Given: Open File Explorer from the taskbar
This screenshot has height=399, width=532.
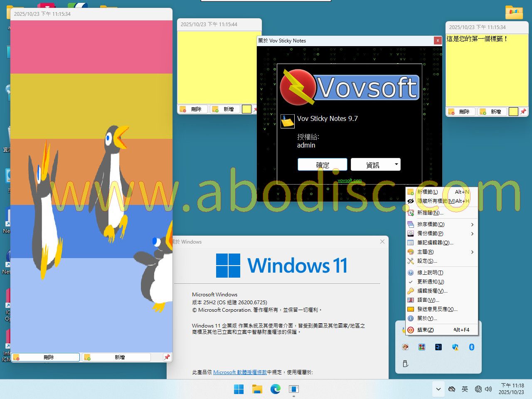Looking at the screenshot, I should pos(257,389).
